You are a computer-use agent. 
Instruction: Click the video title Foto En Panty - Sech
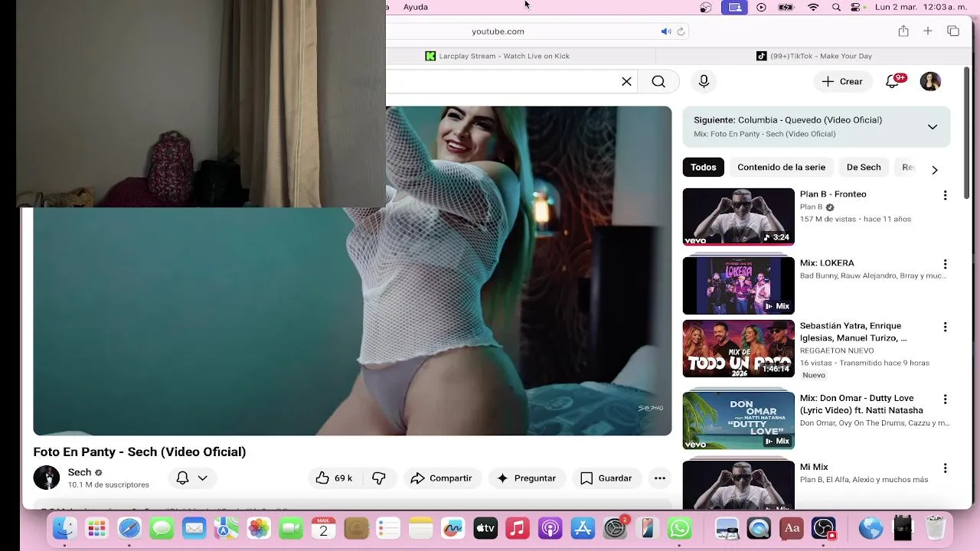tap(139, 452)
